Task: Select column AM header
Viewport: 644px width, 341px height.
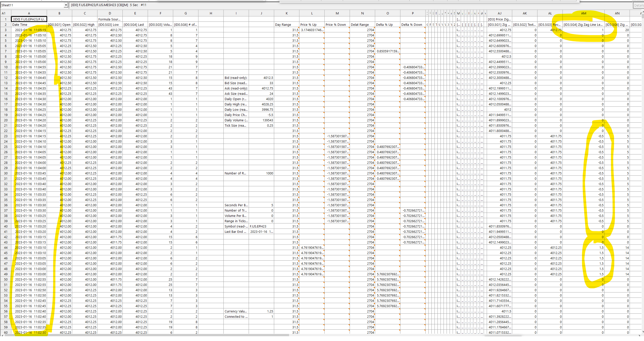Action: click(x=583, y=13)
